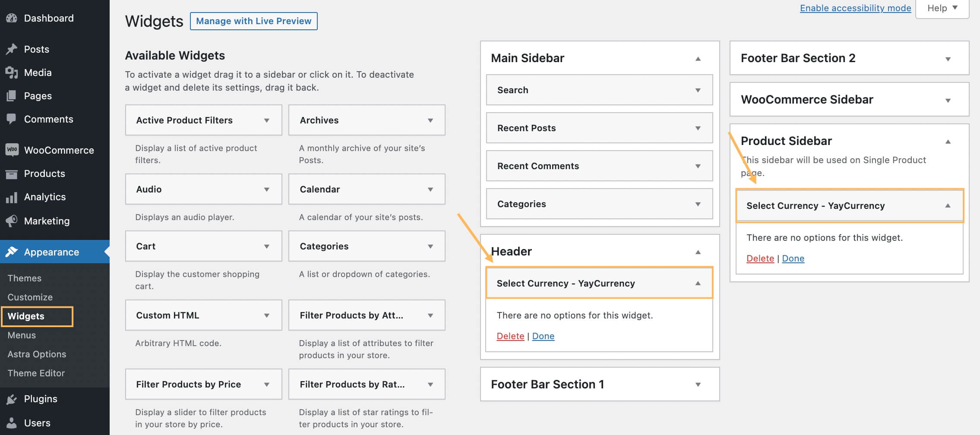This screenshot has height=435, width=980.
Task: Open Astra Options submenu
Action: tap(37, 354)
